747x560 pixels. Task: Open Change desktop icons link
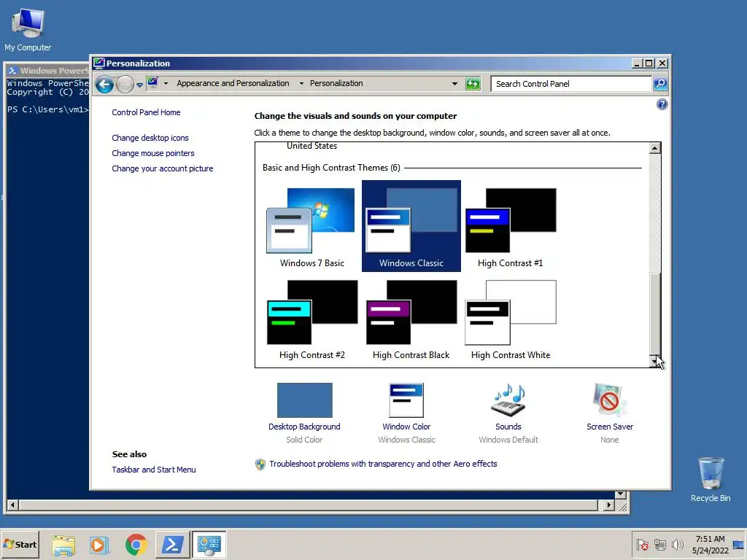150,138
